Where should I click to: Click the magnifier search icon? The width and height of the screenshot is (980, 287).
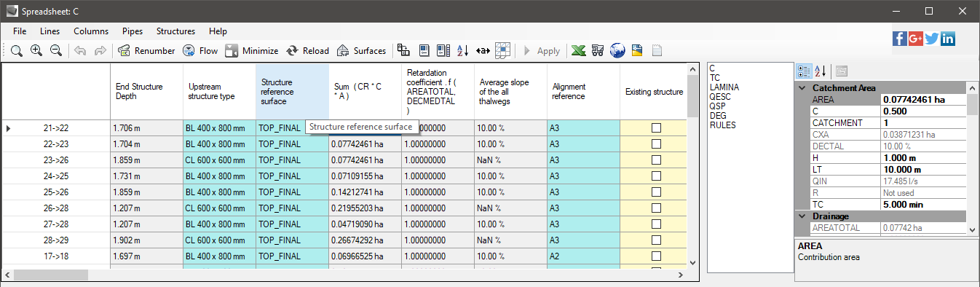click(16, 51)
